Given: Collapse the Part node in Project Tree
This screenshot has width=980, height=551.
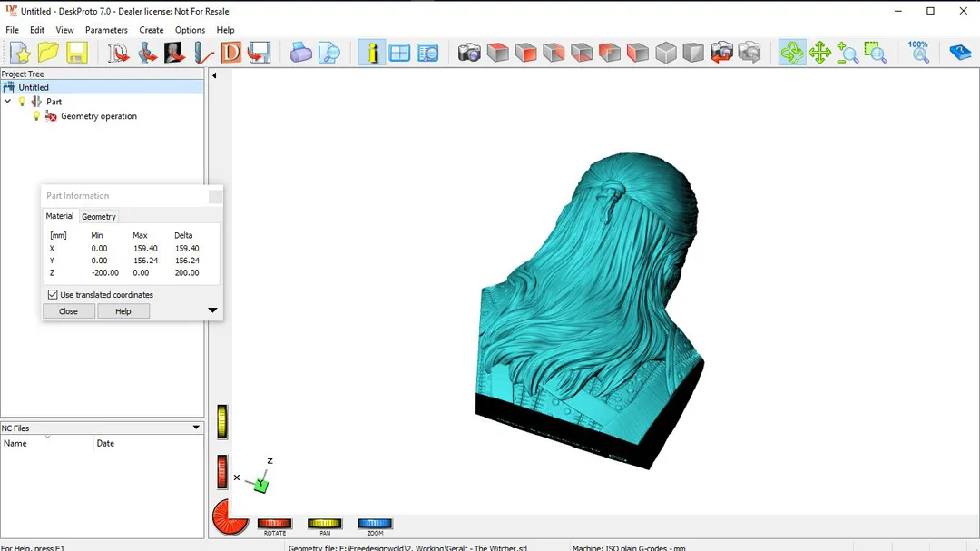Looking at the screenshot, I should [x=7, y=102].
